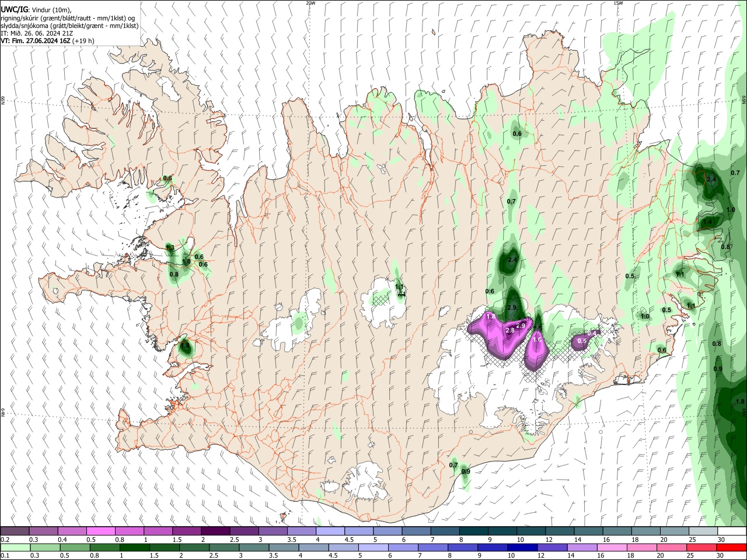The height and width of the screenshot is (560, 747).
Task: Click the medium blue swatch between 8 and 9 on the lower scale
Action: (462, 547)
